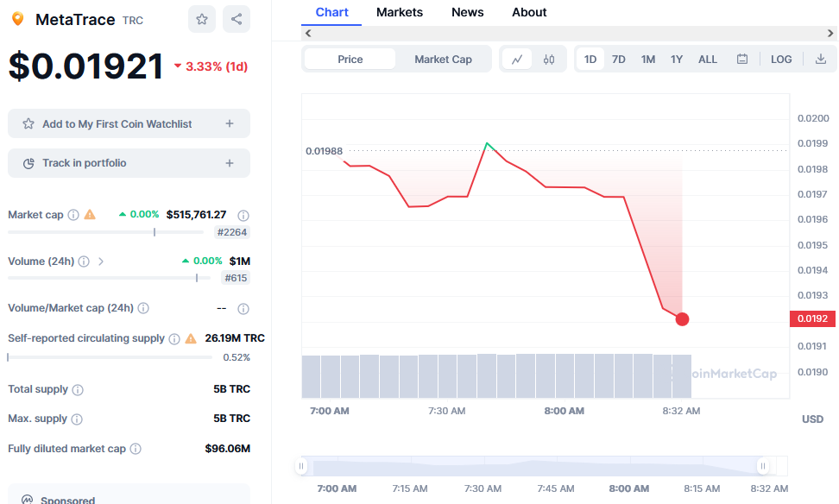
Task: Toggle chart to Price view
Action: click(350, 60)
